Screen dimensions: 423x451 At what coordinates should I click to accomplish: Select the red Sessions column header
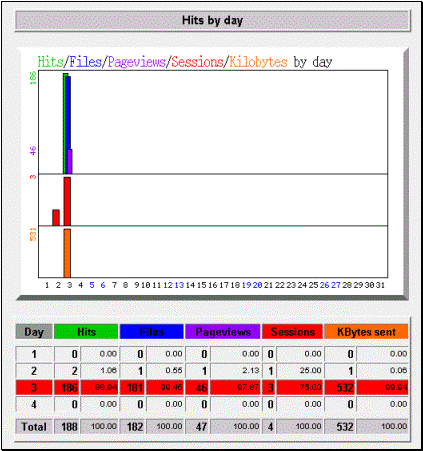click(x=293, y=332)
